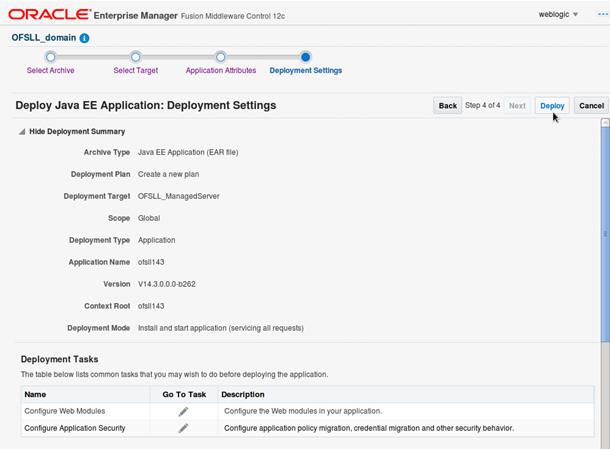Click the Deployment Type value 'Application'
The width and height of the screenshot is (610, 450).
point(156,240)
